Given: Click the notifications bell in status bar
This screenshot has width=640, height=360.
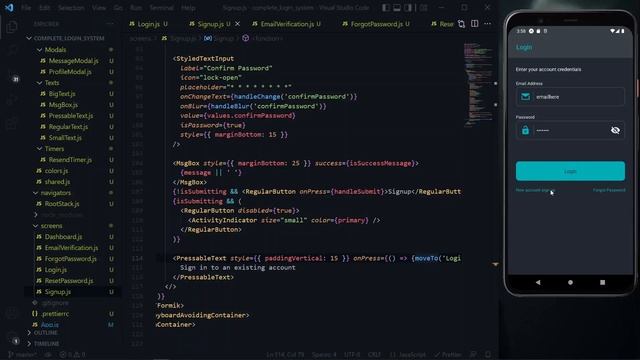Looking at the screenshot, I should tap(488, 355).
